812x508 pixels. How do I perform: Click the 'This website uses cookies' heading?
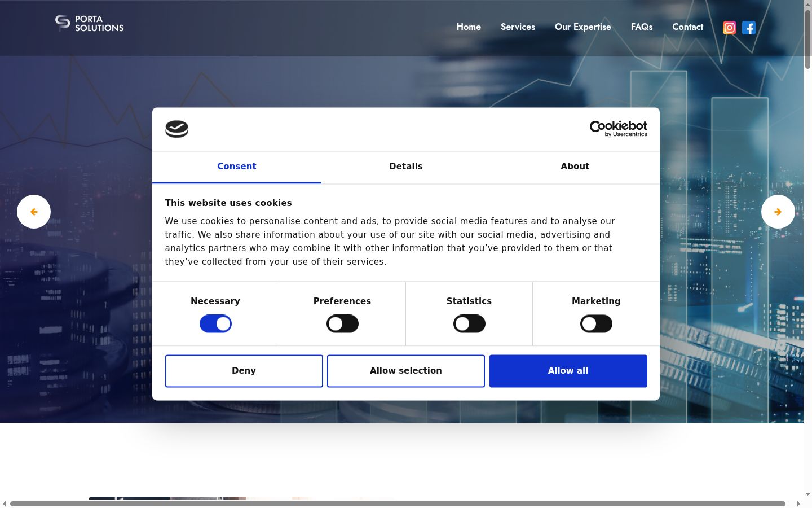[x=228, y=203]
